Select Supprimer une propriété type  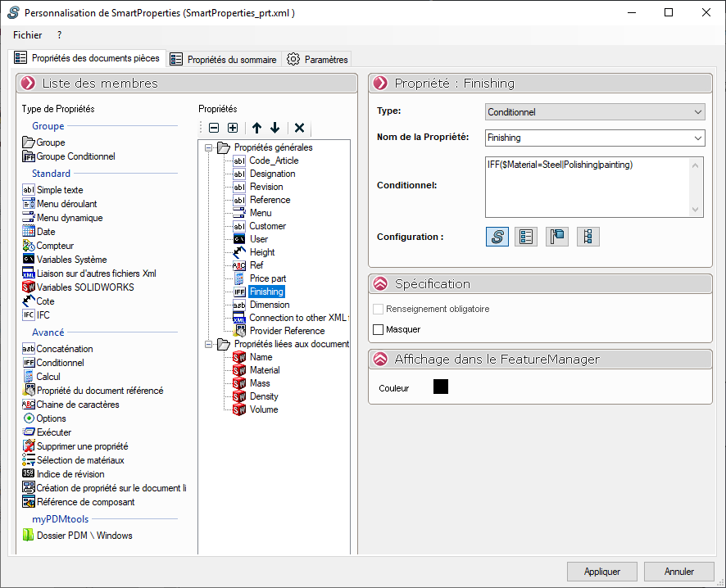pyautogui.click(x=75, y=446)
